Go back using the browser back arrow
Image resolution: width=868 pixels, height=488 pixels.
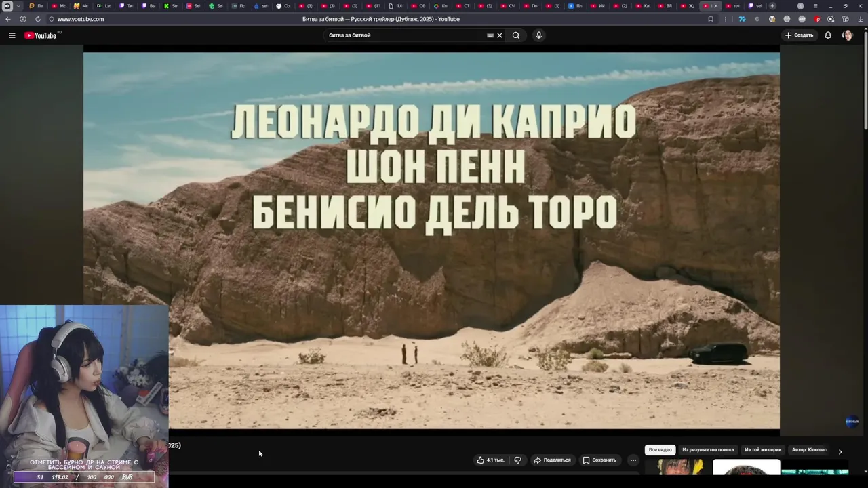pyautogui.click(x=8, y=19)
